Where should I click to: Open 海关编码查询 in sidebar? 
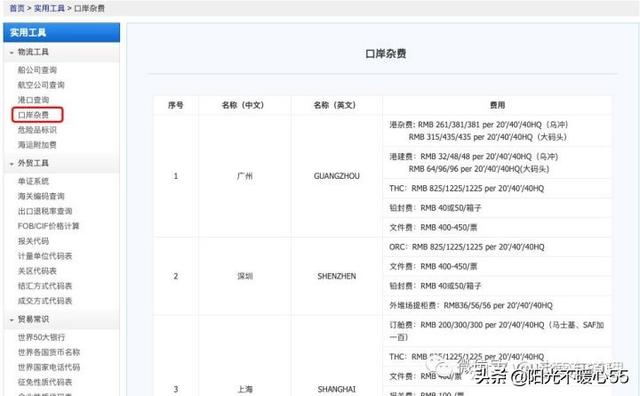tap(41, 196)
